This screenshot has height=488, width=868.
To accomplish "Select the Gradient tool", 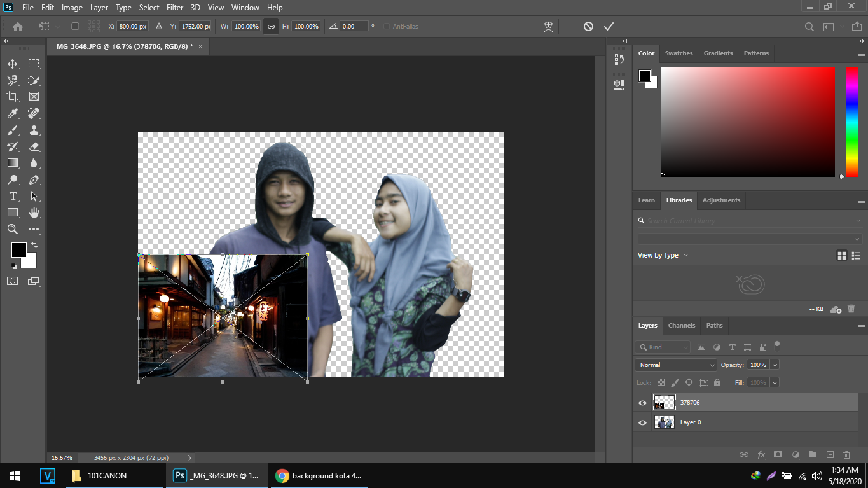I will coord(13,163).
